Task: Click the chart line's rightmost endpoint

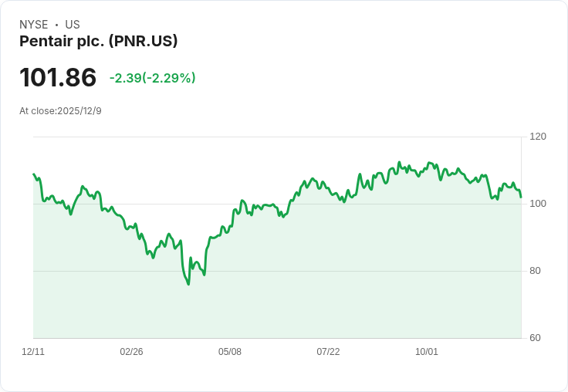Action: [521, 197]
